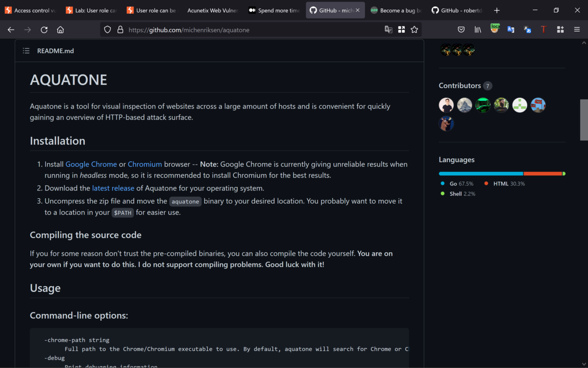
Task: View site security padlock details
Action: click(x=120, y=30)
